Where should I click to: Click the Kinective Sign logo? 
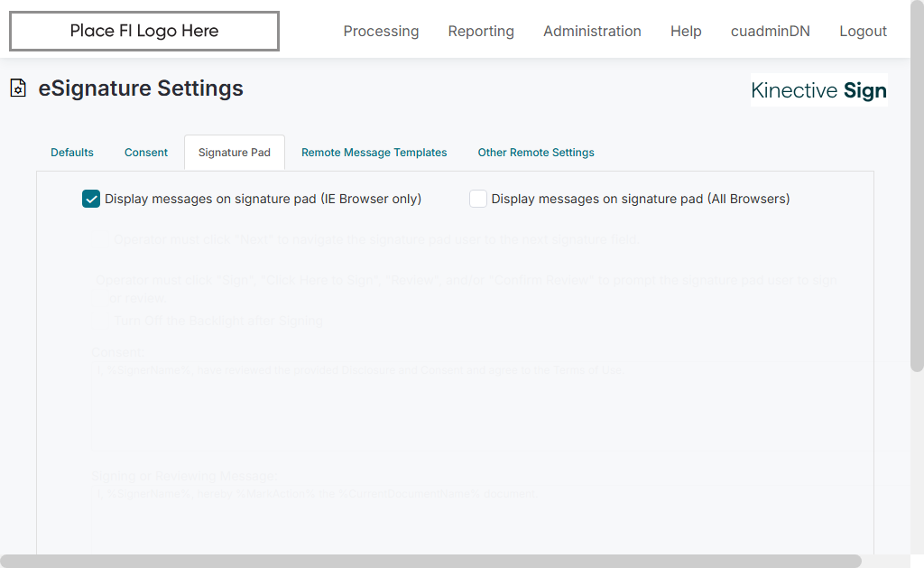pos(818,90)
